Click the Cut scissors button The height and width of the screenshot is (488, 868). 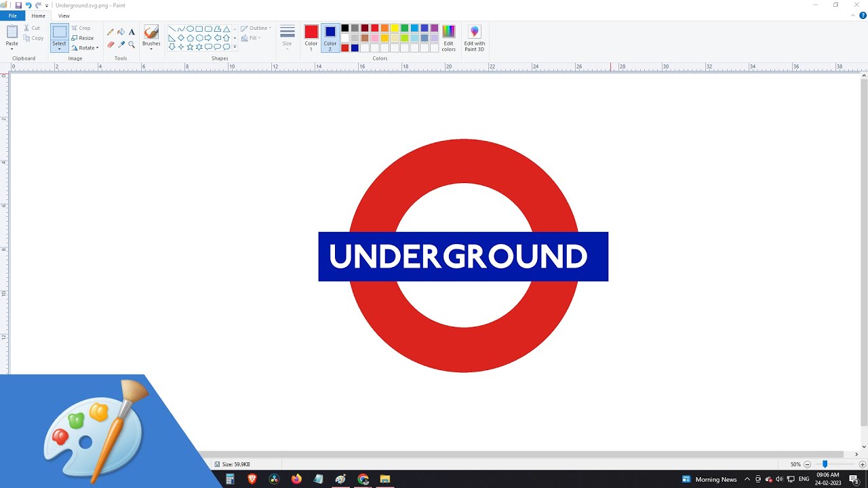[32, 28]
